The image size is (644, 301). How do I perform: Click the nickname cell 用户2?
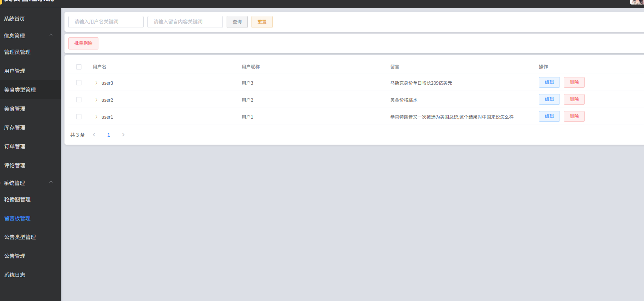(x=247, y=100)
